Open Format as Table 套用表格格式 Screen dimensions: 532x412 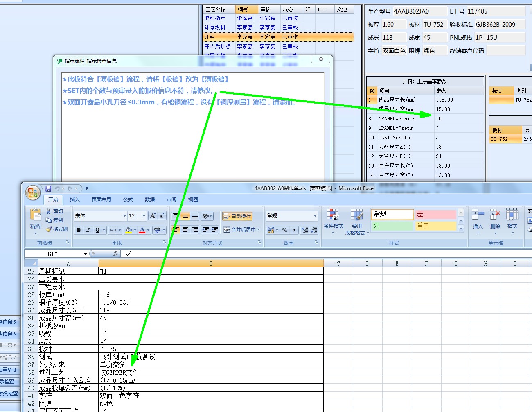(356, 222)
